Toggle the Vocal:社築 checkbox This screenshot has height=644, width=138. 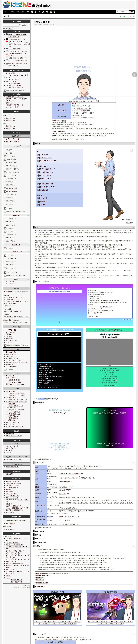click(88, 290)
